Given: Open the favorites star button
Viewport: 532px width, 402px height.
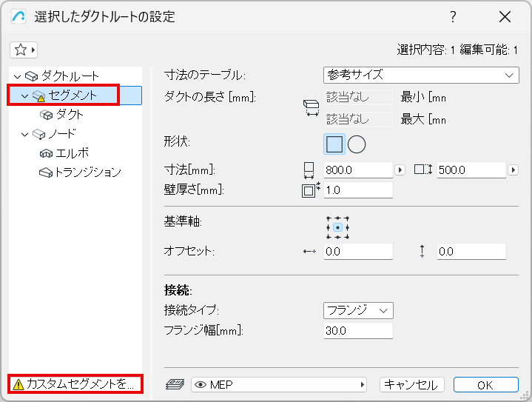Looking at the screenshot, I should pyautogui.click(x=24, y=50).
